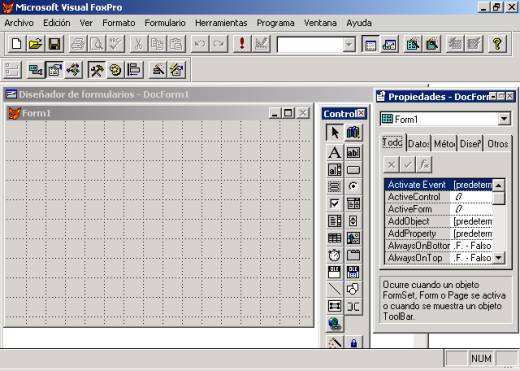The width and height of the screenshot is (520, 371).
Task: Click the Run exclamation mark icon
Action: click(242, 44)
